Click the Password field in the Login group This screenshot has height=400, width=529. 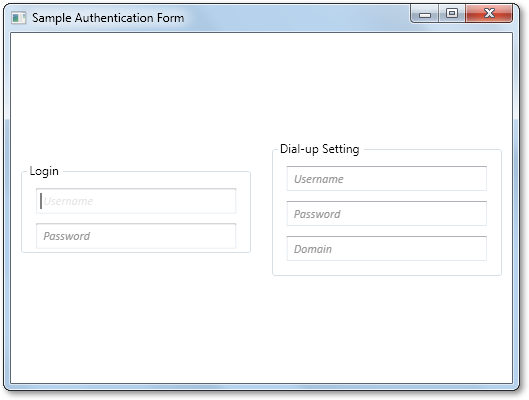pos(136,236)
